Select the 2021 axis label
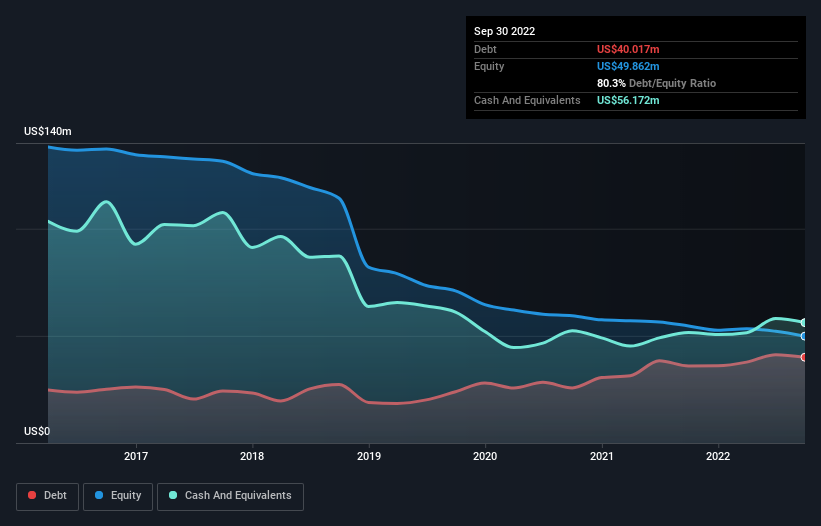The width and height of the screenshot is (821, 526). click(602, 456)
